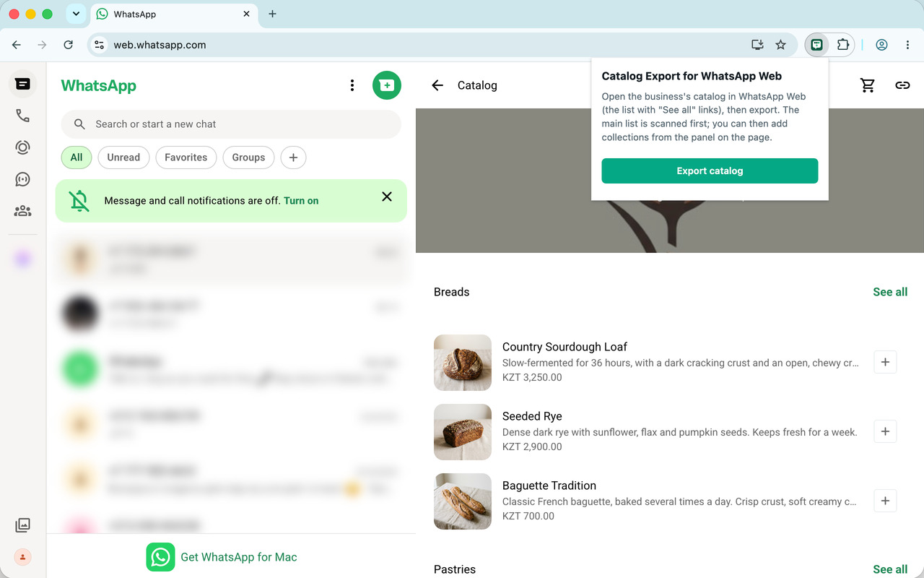Open the Calls phone icon

22,116
